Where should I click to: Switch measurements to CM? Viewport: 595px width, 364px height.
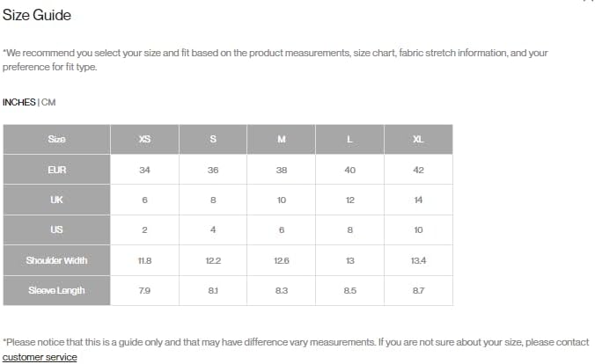click(48, 102)
